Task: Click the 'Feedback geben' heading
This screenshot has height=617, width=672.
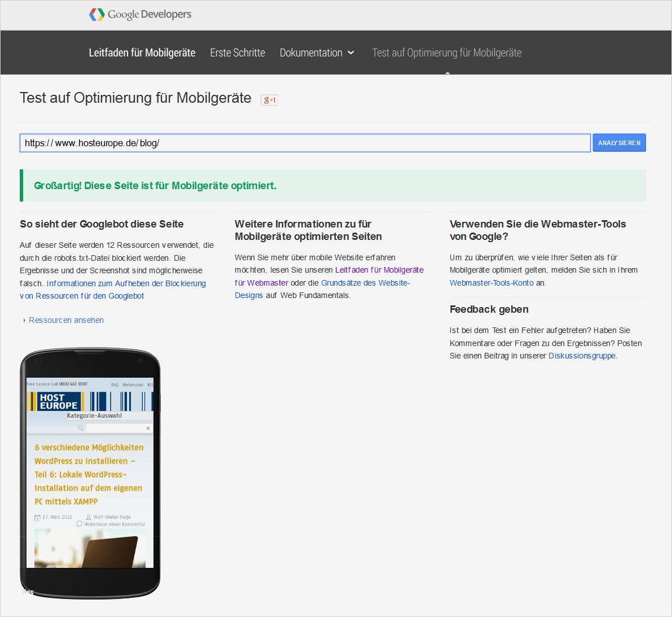Action: tap(489, 309)
